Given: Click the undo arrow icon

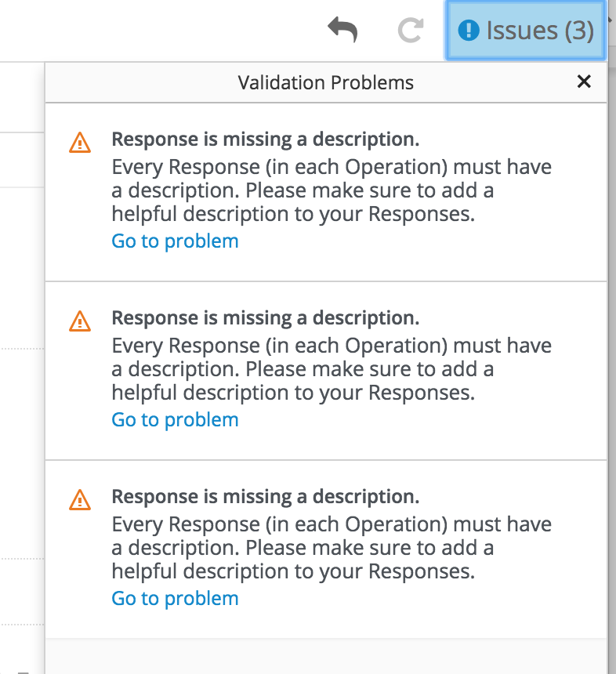Looking at the screenshot, I should (343, 31).
